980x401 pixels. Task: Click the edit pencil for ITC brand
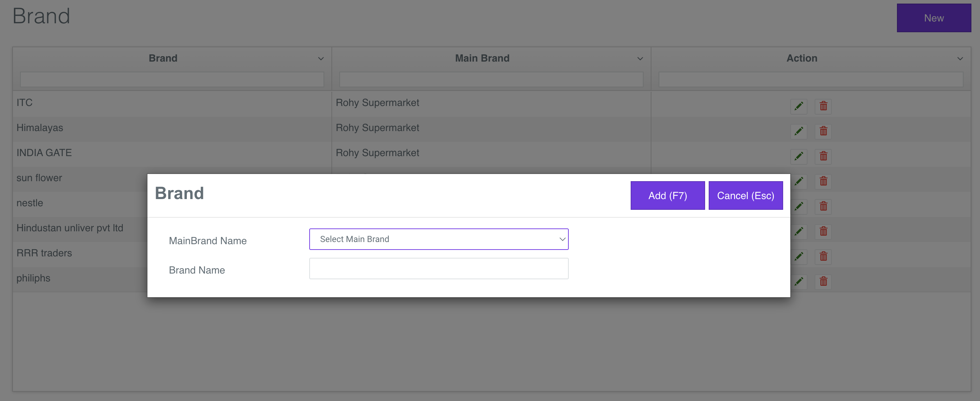coord(798,106)
